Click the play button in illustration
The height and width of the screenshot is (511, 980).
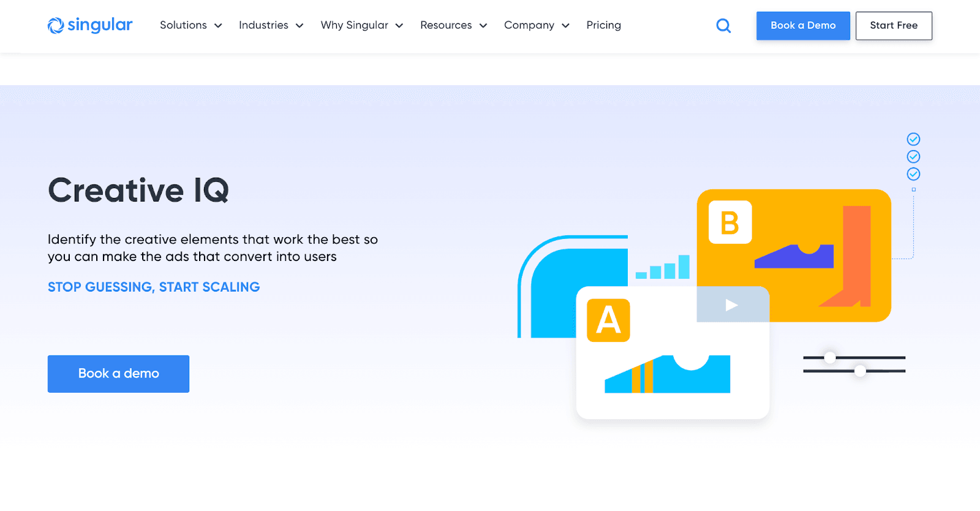coord(731,305)
